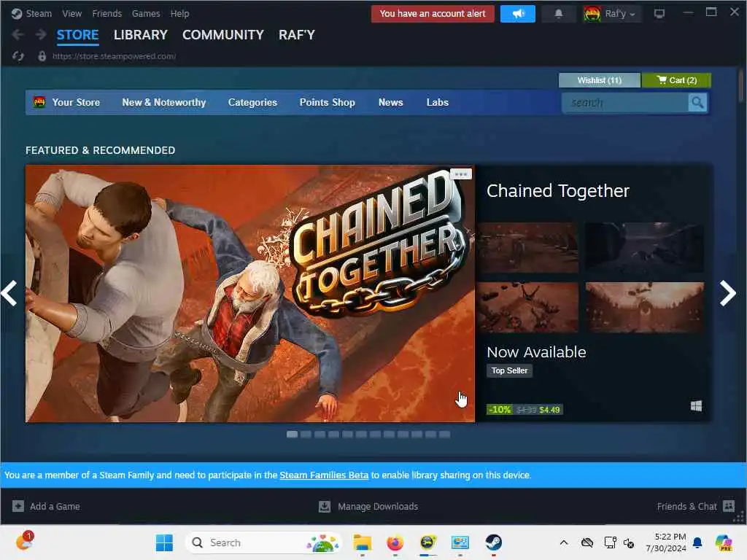Open the carousel three-dots options
This screenshot has height=560, width=747.
tap(461, 174)
